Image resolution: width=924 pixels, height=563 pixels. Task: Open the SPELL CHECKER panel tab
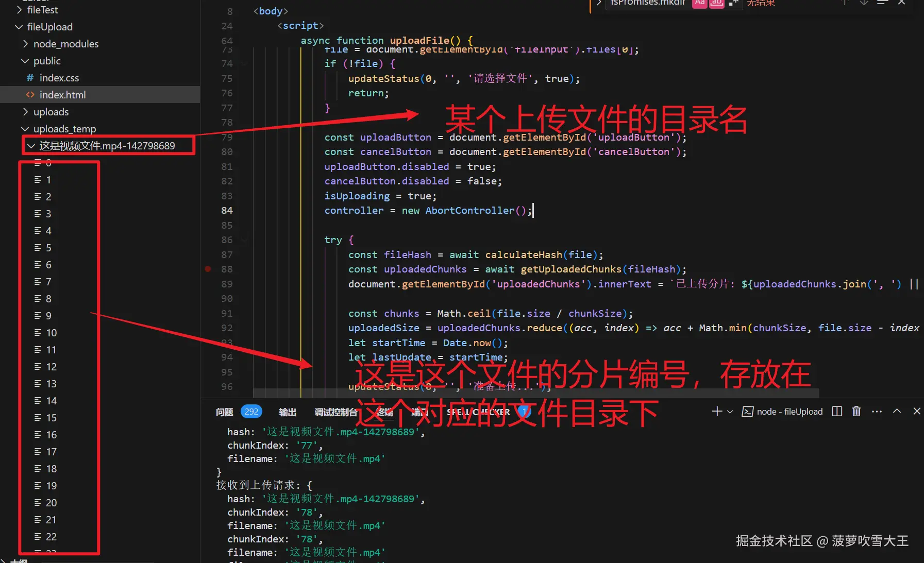click(x=478, y=412)
